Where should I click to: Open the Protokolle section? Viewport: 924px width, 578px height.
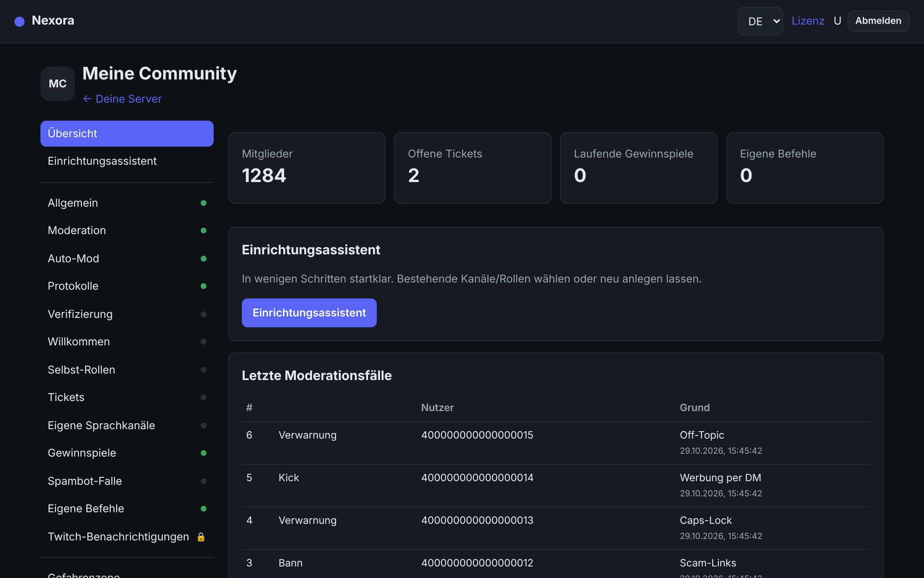(127, 286)
